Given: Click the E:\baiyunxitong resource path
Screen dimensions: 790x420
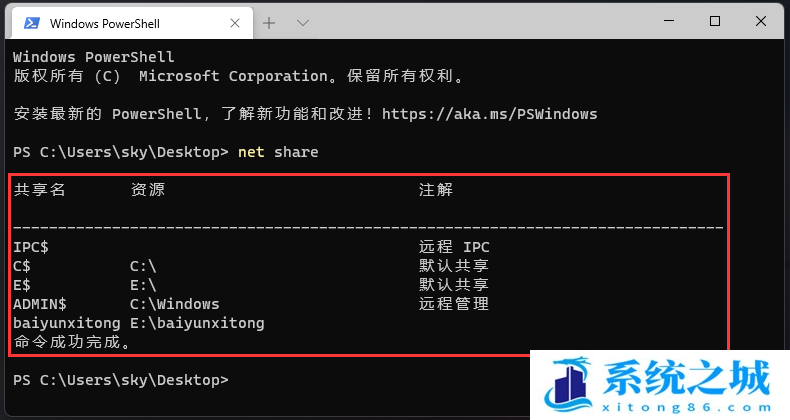Looking at the screenshot, I should [x=197, y=323].
